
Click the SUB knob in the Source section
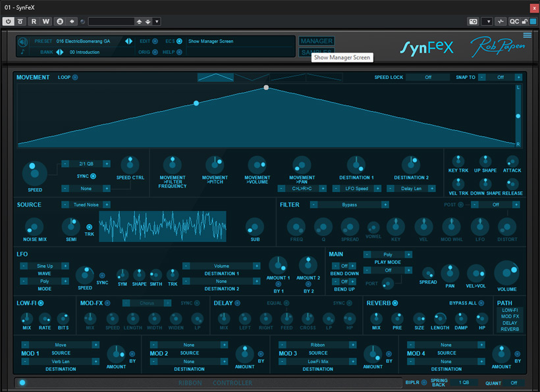click(254, 227)
